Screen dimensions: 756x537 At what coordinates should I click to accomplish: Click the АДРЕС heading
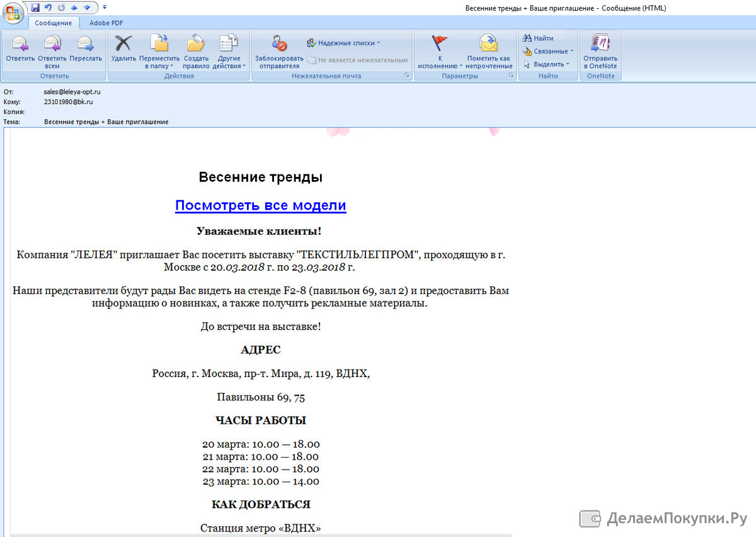point(261,350)
